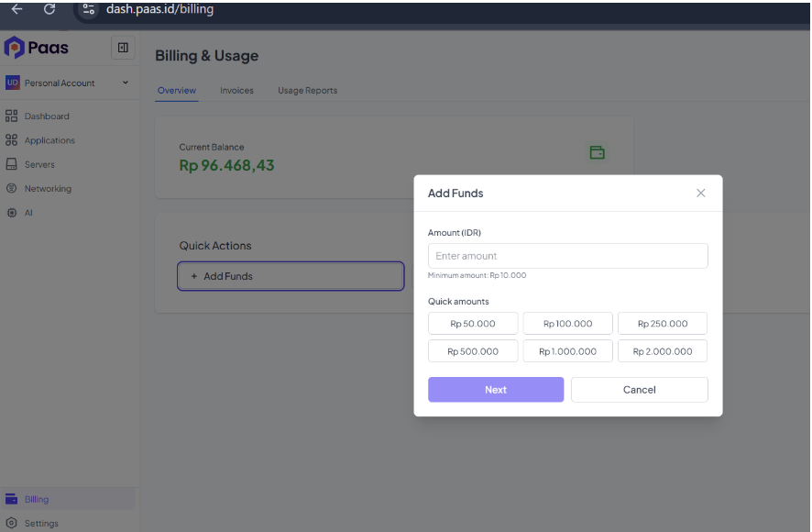
Task: Open the Applications sidebar icon
Action: tap(11, 140)
